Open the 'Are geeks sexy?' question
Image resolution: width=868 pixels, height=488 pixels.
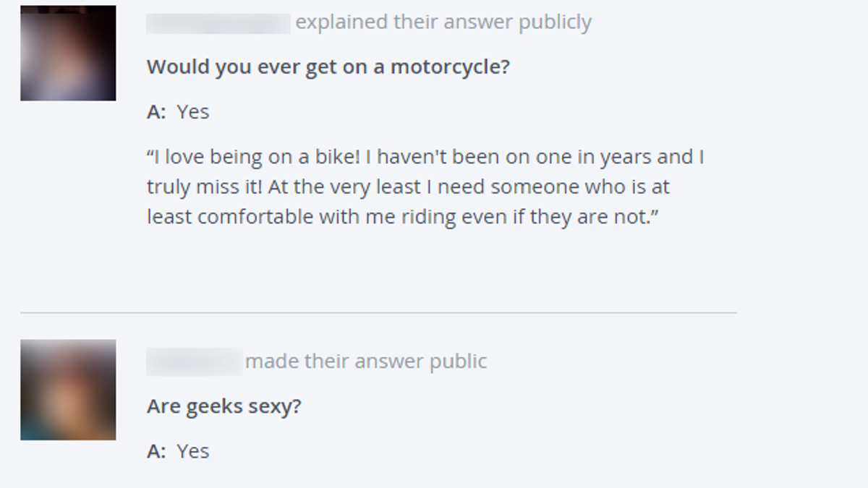point(224,406)
